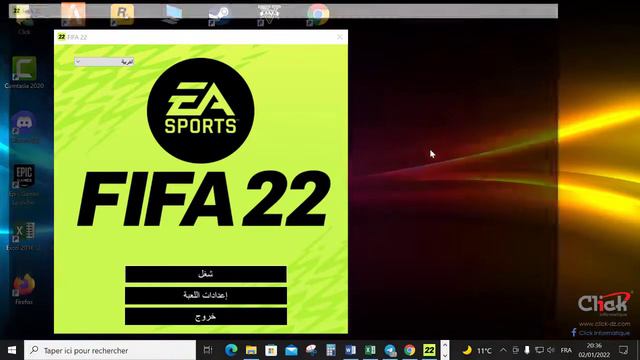
Task: Open Rockstar Games Launcher desktop icon
Action: [122, 15]
